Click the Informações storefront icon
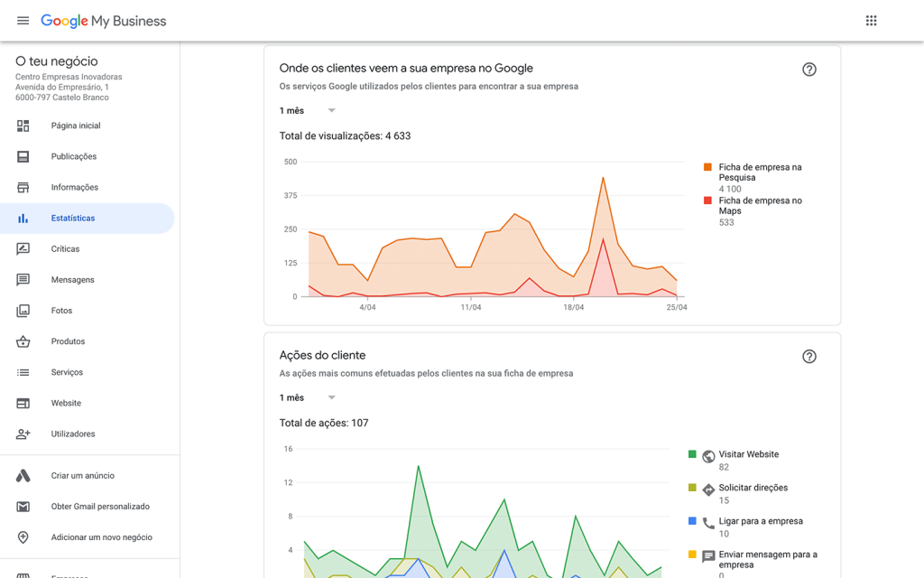924x578 pixels. [23, 187]
